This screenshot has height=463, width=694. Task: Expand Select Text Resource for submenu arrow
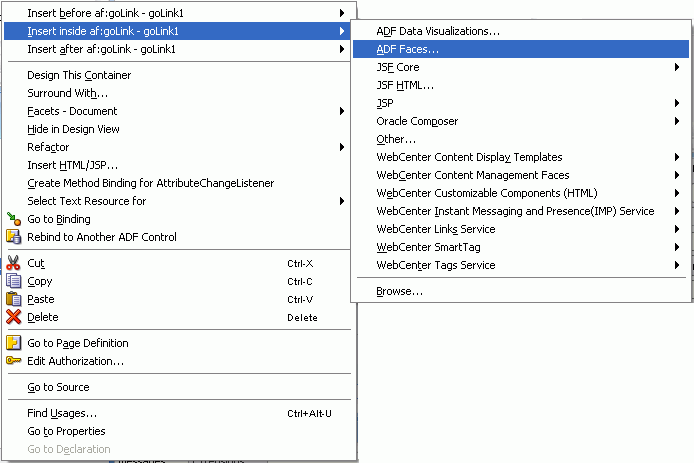click(x=342, y=201)
